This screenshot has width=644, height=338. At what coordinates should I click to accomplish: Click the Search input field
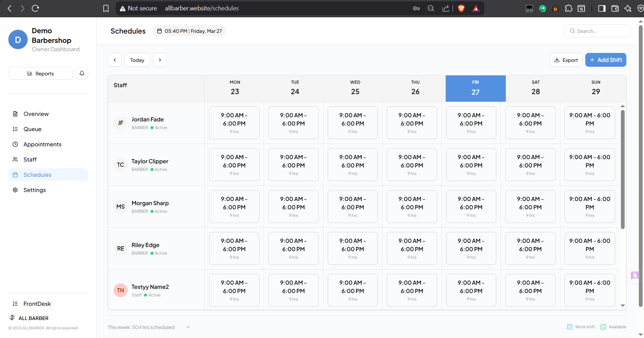(597, 31)
